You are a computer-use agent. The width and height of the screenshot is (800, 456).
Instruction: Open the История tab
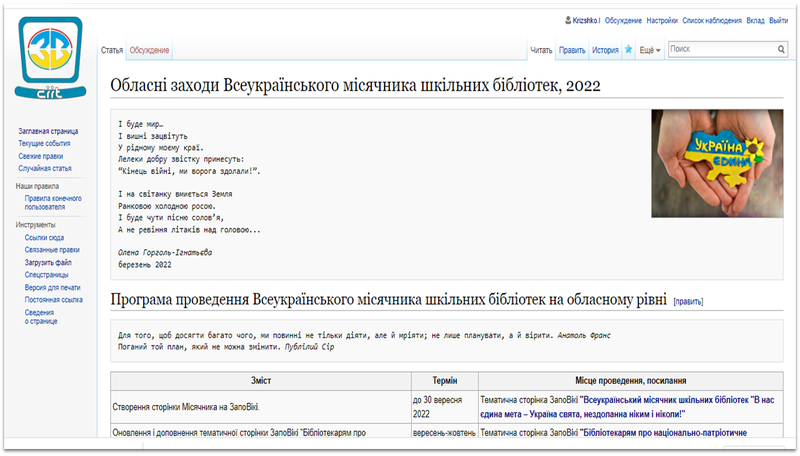point(604,49)
